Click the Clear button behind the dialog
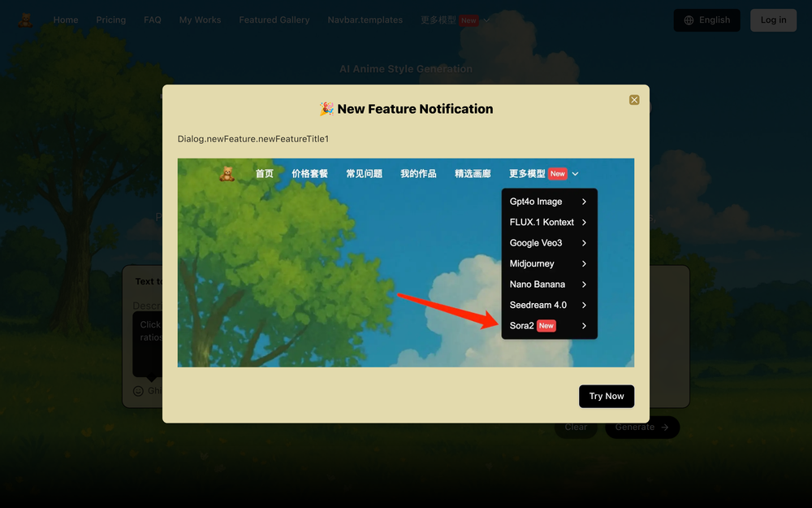Viewport: 812px width, 508px height. [x=576, y=428]
